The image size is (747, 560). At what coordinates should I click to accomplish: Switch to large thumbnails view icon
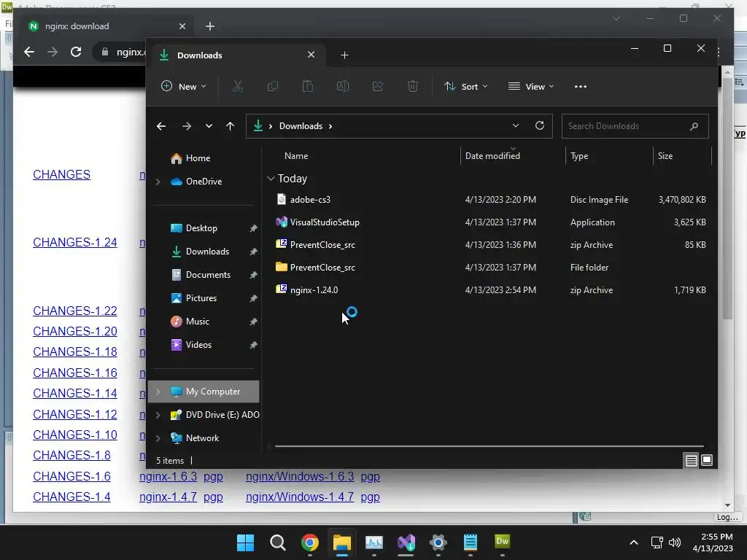[x=707, y=460]
